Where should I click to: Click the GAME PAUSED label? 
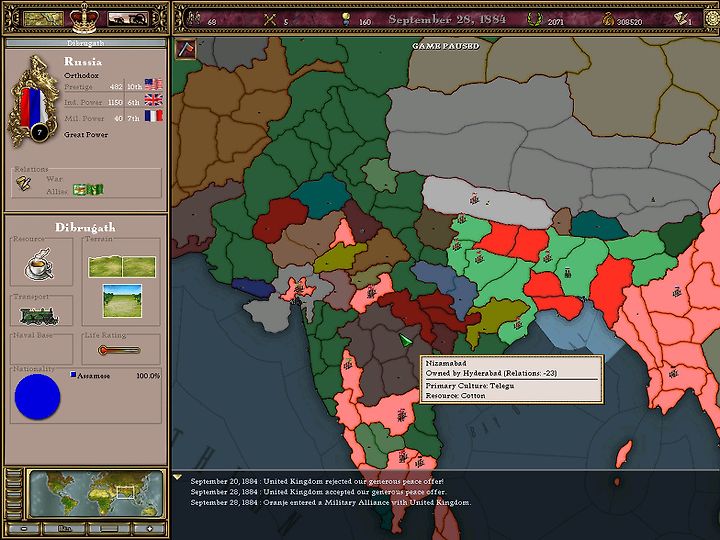[x=445, y=46]
